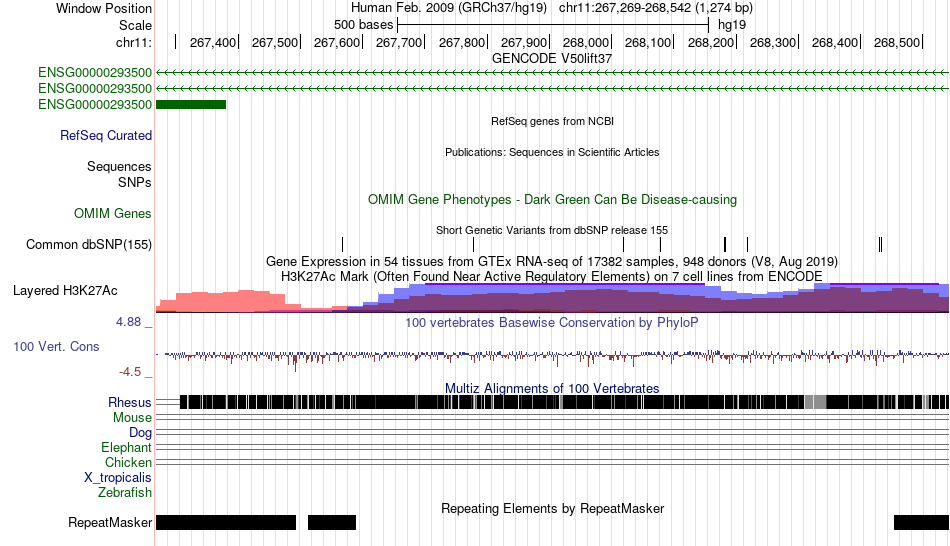
Task: Click the Layered H3K27Ac label
Action: tap(65, 290)
